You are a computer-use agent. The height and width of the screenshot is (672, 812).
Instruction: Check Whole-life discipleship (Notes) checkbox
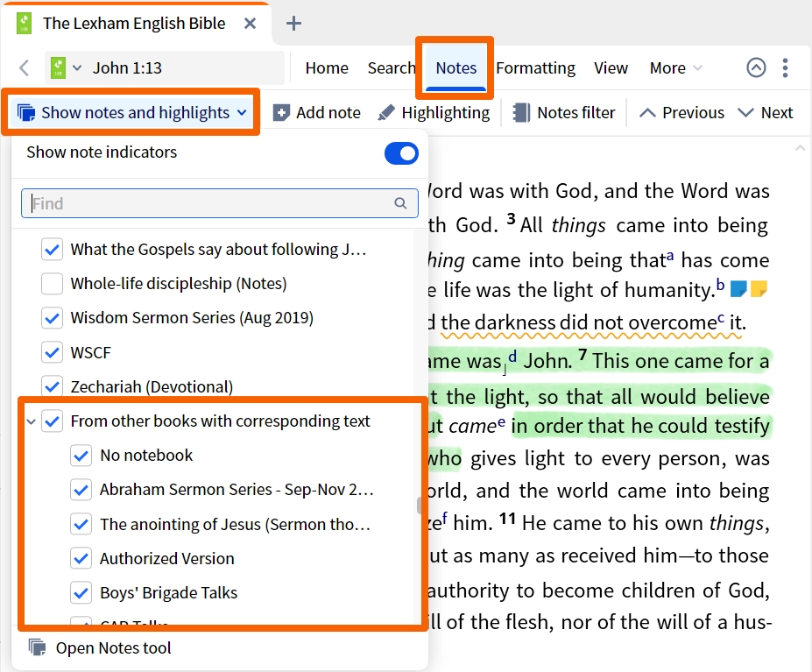point(52,283)
